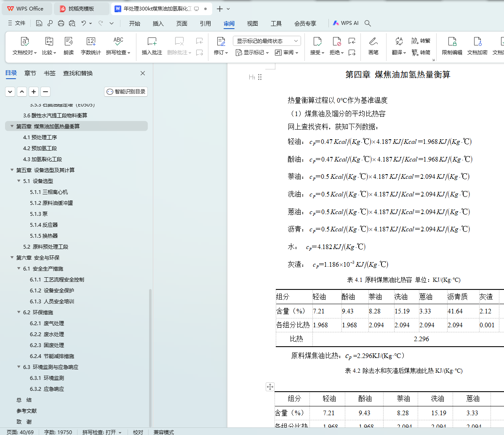This screenshot has height=435, width=504.
Task: Click the 智能识别目录 button
Action: 126,92
